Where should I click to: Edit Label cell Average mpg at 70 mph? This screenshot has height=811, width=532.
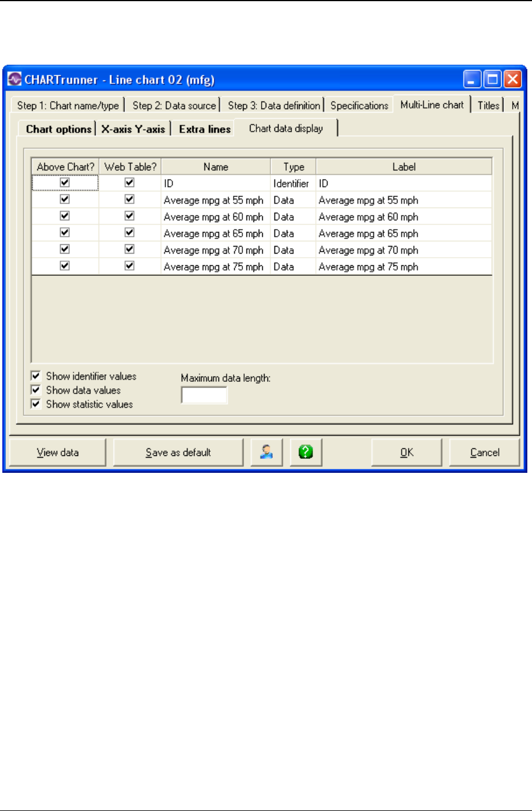click(404, 250)
